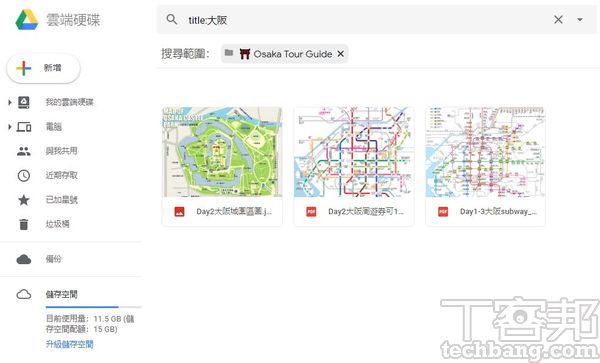Image resolution: width=600 pixels, height=363 pixels.
Task: Select file name Day1-3大阪subway_...
Action: point(498,212)
